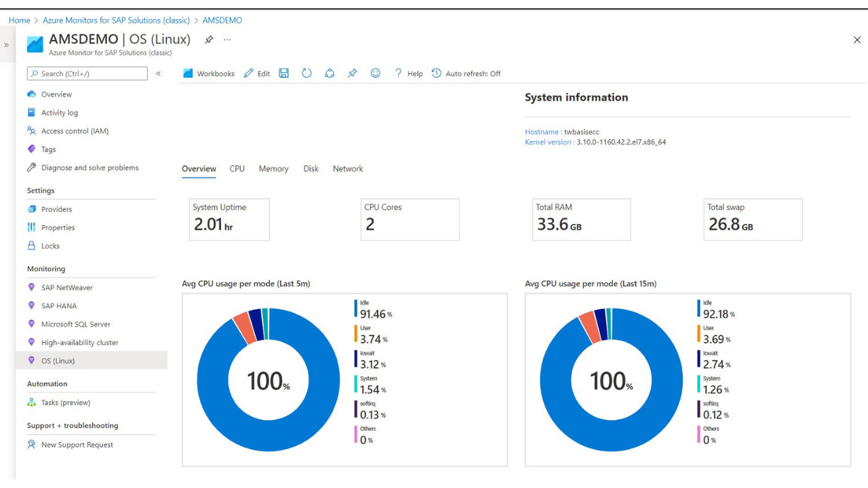The image size is (868, 488).
Task: Click the Edit button in the toolbar
Action: pyautogui.click(x=257, y=73)
